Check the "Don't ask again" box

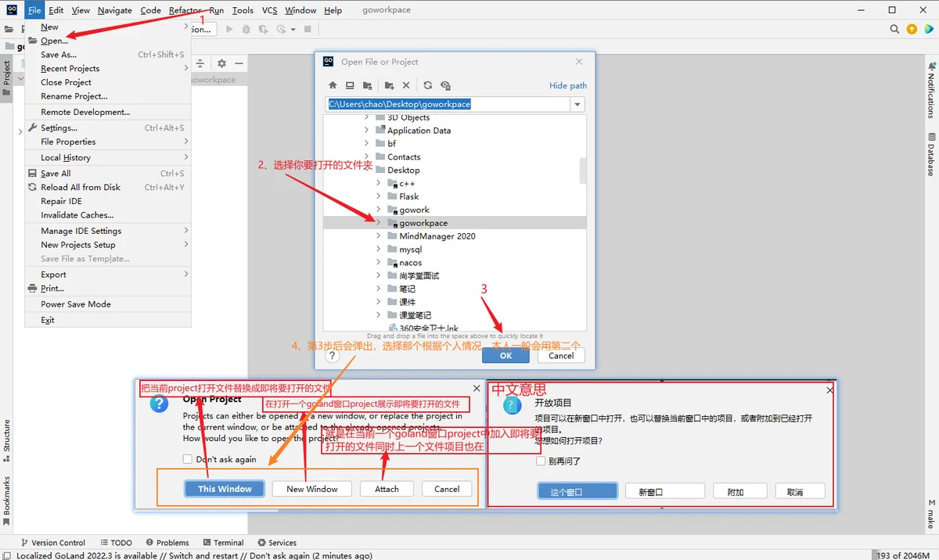187,459
